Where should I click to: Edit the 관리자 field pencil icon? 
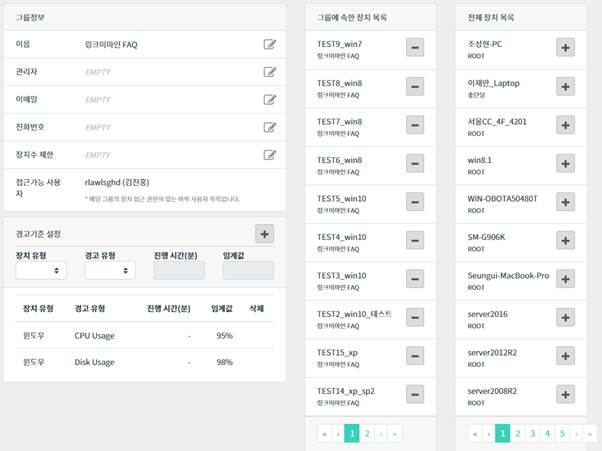click(x=269, y=72)
